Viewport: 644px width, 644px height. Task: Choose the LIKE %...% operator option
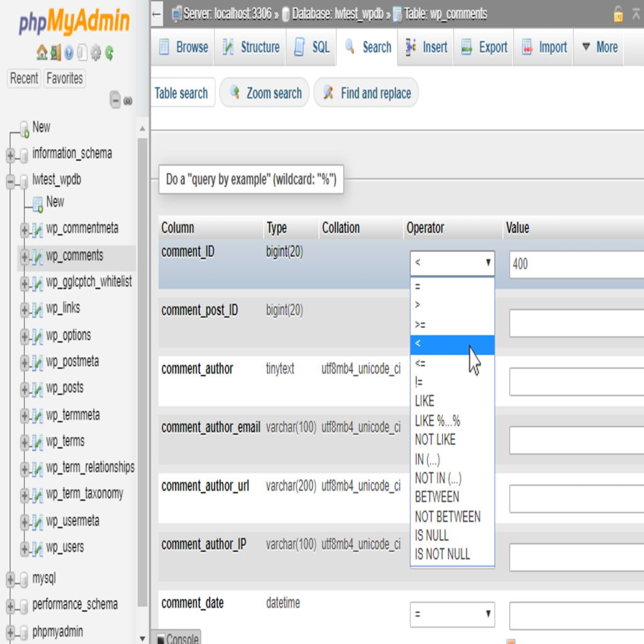[452, 421]
